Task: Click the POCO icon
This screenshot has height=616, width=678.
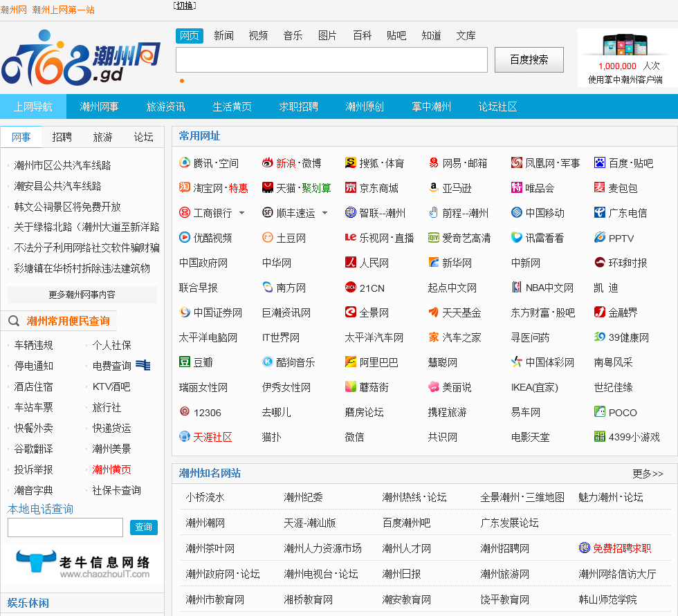Action: [x=599, y=411]
